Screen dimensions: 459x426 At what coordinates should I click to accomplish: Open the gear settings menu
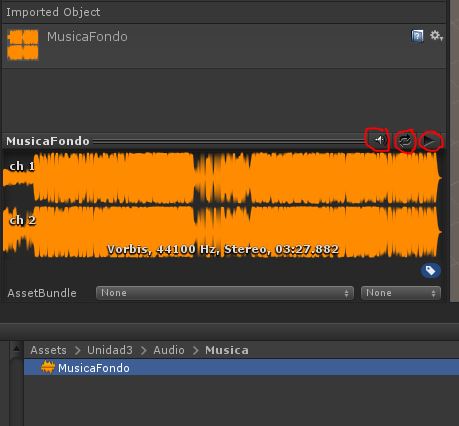point(436,36)
